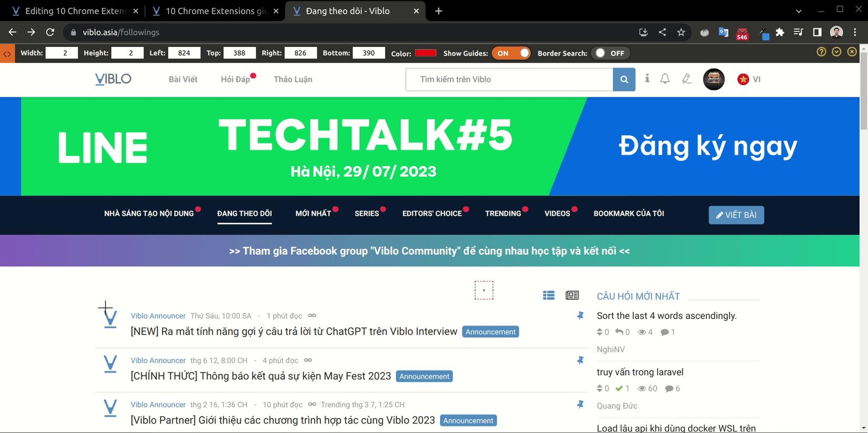Screen dimensions: 868x433
Task: Open the 'Thảo Luận' menu item
Action: point(293,79)
